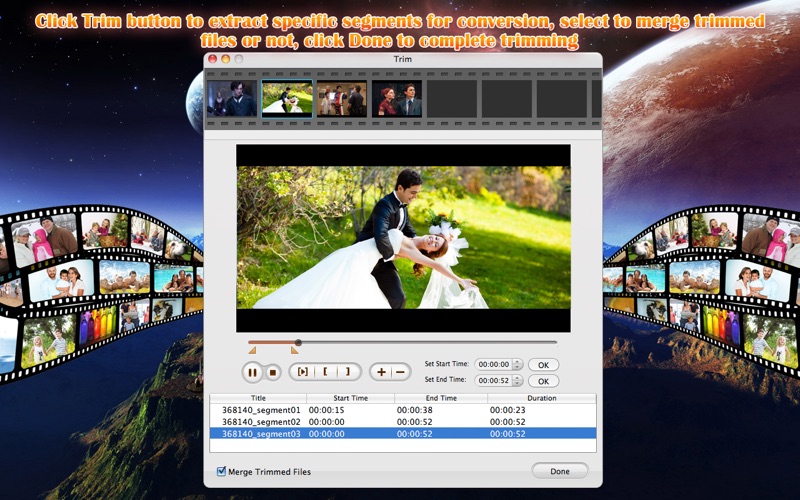
Task: Click the video preview of wedding couple
Action: pos(403,238)
